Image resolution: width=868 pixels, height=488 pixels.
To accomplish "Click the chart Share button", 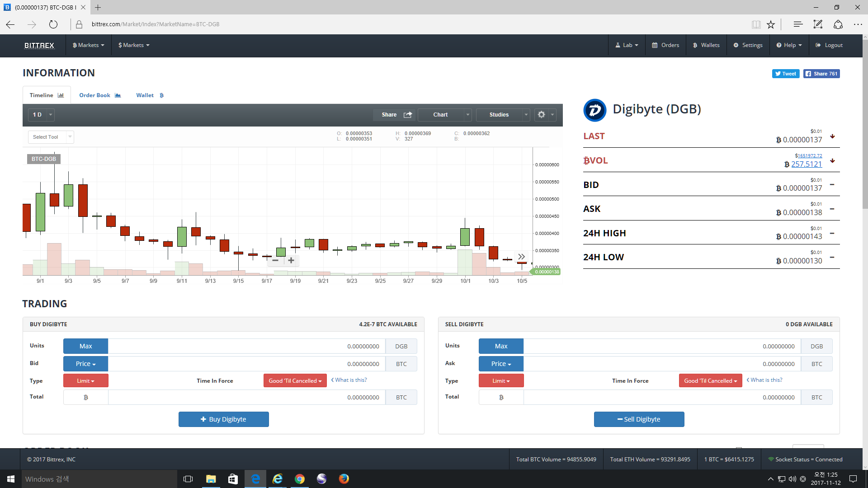I will click(395, 115).
